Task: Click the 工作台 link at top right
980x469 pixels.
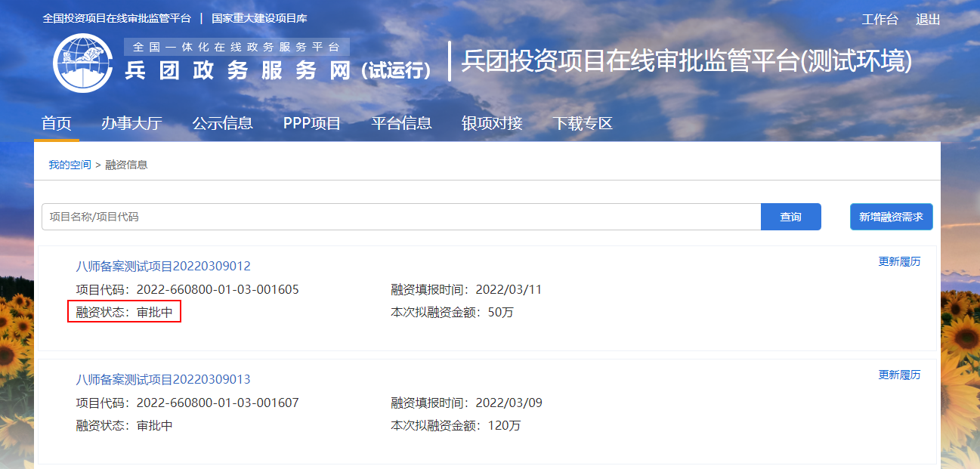Action: point(880,20)
